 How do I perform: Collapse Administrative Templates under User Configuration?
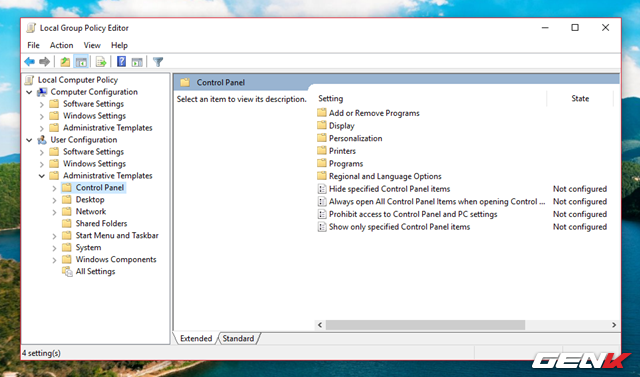42,176
